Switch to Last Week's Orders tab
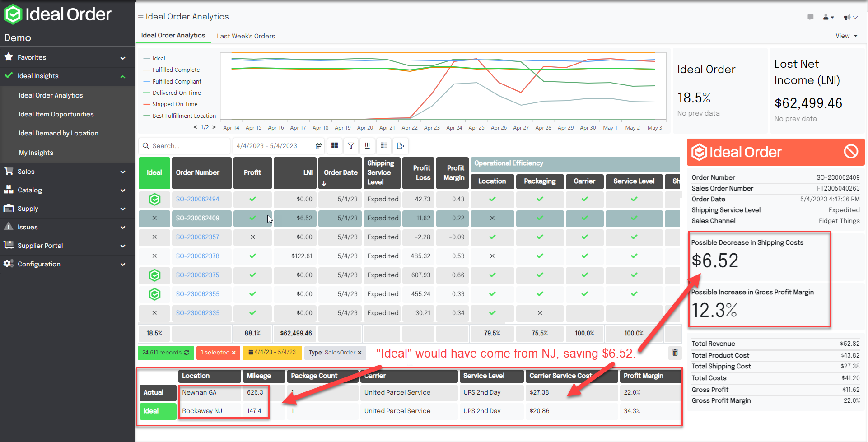 (246, 36)
